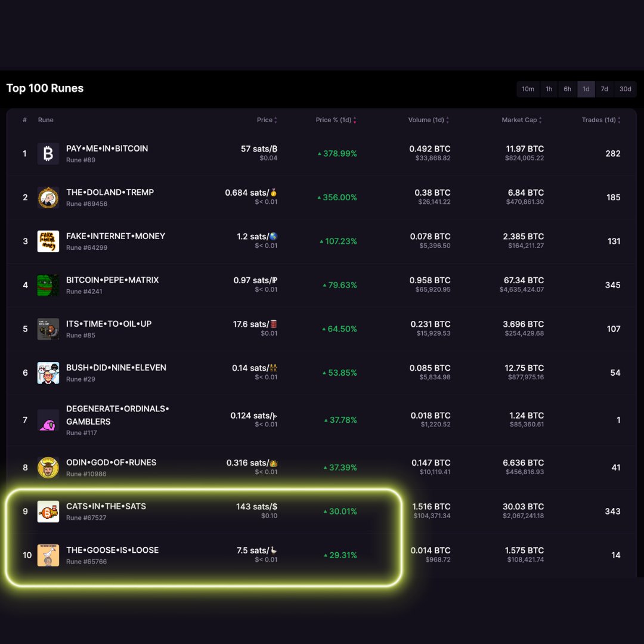Select the 30d timeframe tab
This screenshot has height=644, width=644.
pyautogui.click(x=625, y=89)
